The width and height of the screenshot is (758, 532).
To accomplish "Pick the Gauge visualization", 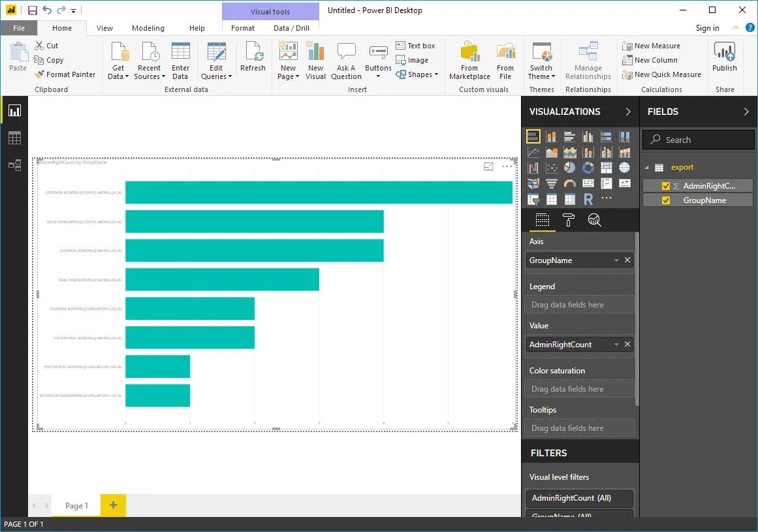I will [569, 183].
